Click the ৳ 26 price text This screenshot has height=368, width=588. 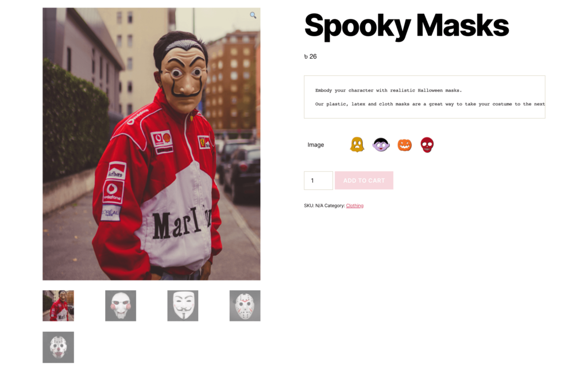pyautogui.click(x=311, y=57)
